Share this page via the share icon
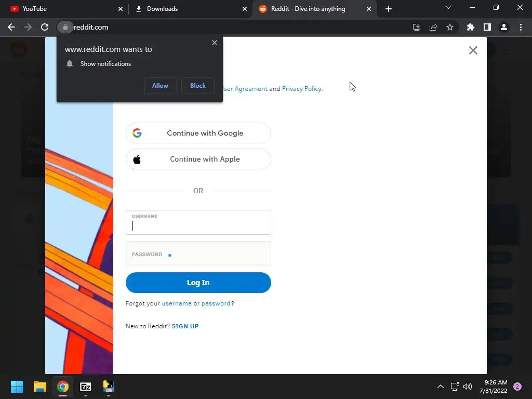The height and width of the screenshot is (399, 532). 433,27
